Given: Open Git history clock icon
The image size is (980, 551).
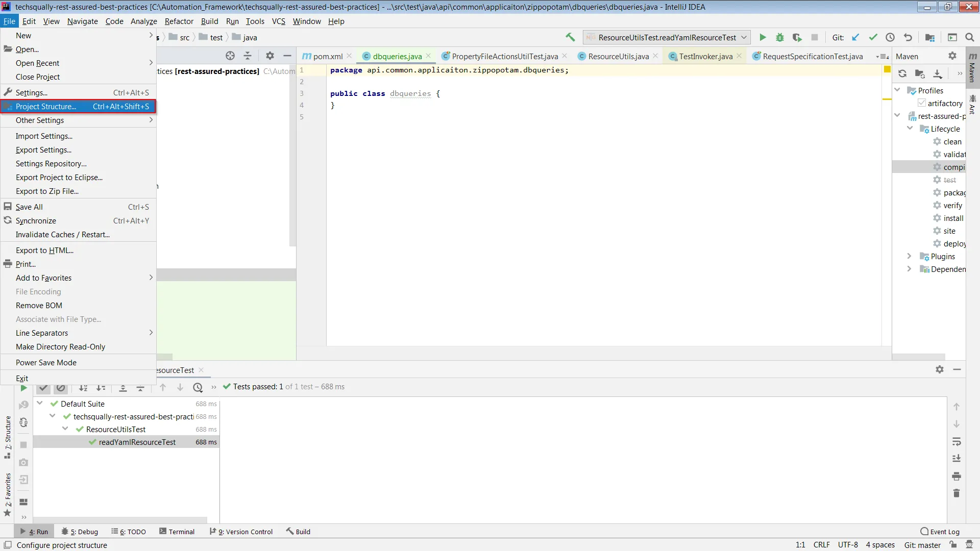Looking at the screenshot, I should click(x=890, y=37).
